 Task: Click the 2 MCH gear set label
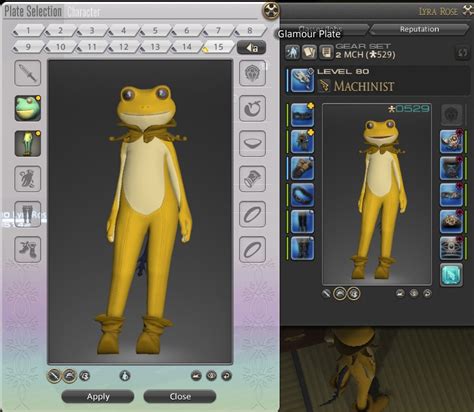point(365,55)
